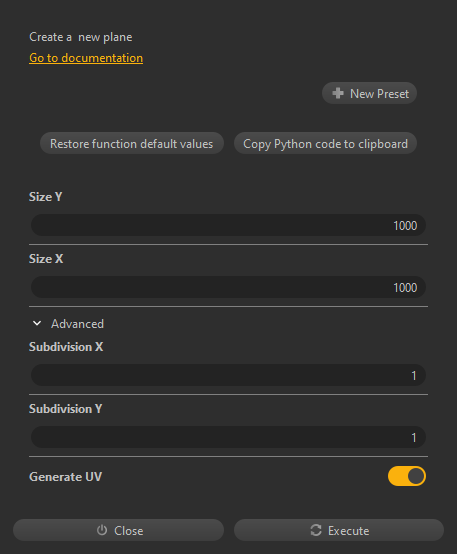Click the power icon on Close button
Image resolution: width=457 pixels, height=554 pixels.
102,530
